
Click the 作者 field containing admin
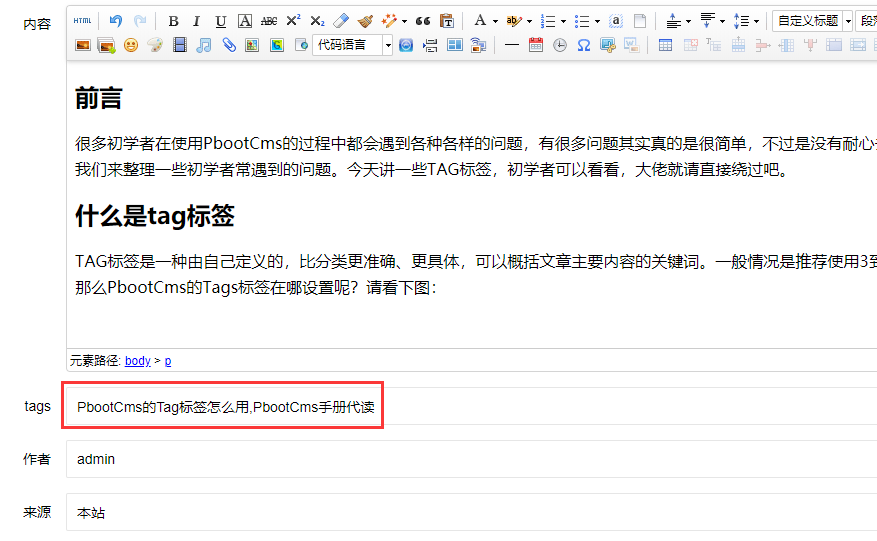(471, 460)
